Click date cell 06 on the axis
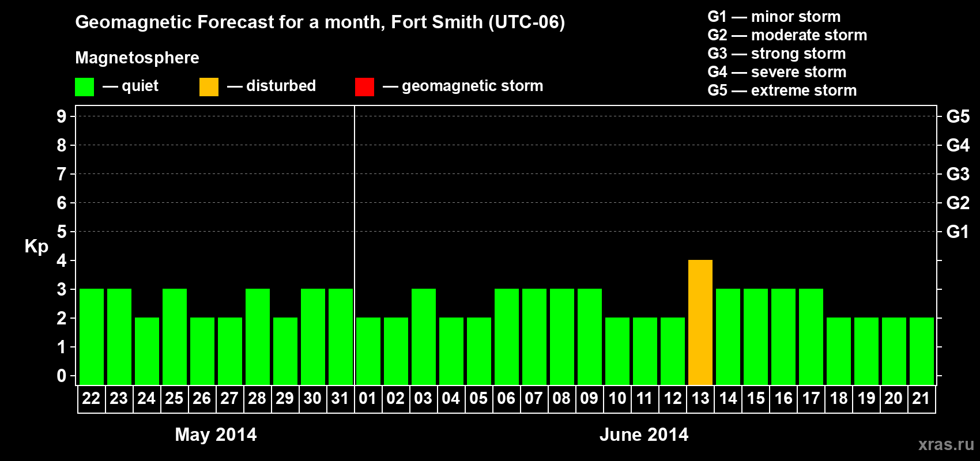Image resolution: width=980 pixels, height=461 pixels. pos(506,399)
